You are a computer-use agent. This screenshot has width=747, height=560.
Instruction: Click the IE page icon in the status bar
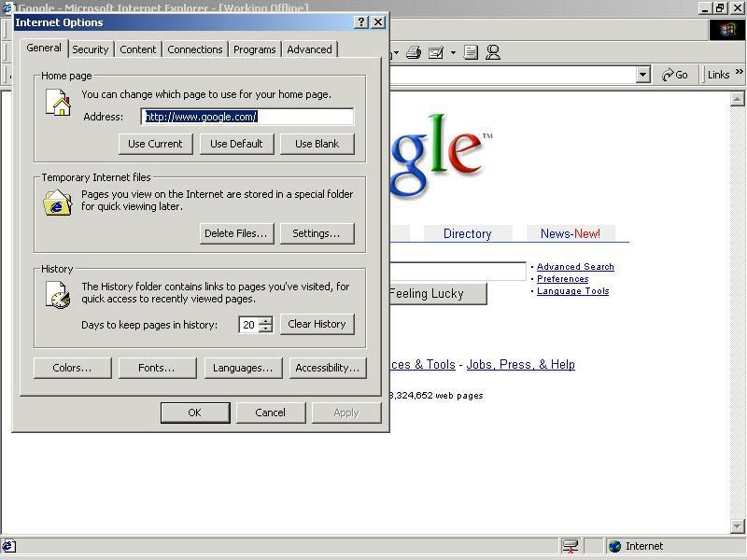8,546
